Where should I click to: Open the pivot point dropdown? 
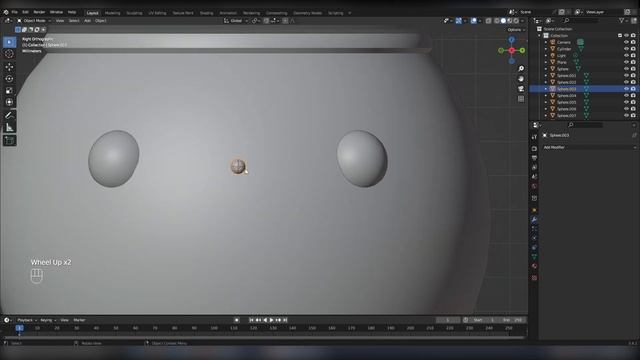tap(256, 20)
